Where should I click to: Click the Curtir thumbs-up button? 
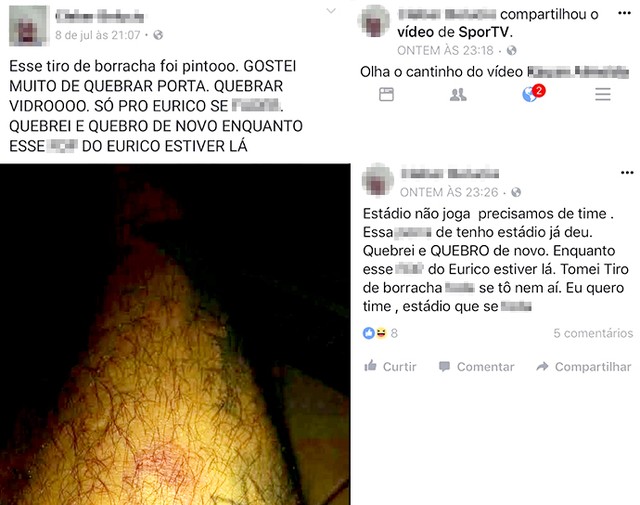390,366
